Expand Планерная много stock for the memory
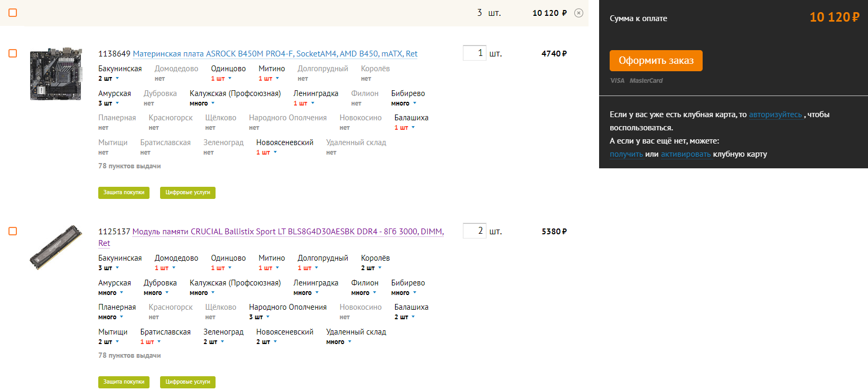The height and width of the screenshot is (391, 868). (111, 317)
